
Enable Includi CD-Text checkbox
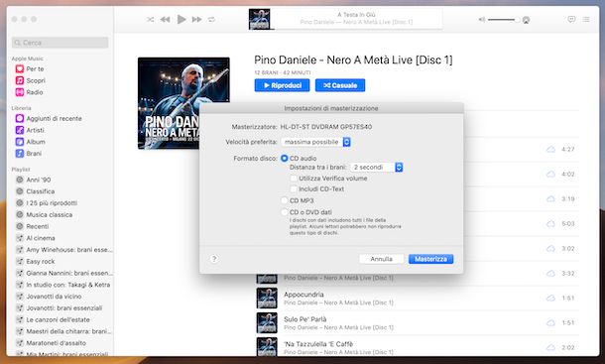click(294, 188)
